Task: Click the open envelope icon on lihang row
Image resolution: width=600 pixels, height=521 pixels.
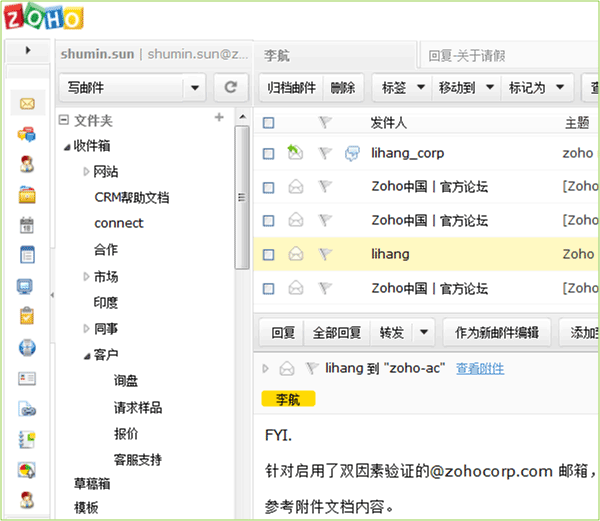Action: 296,254
